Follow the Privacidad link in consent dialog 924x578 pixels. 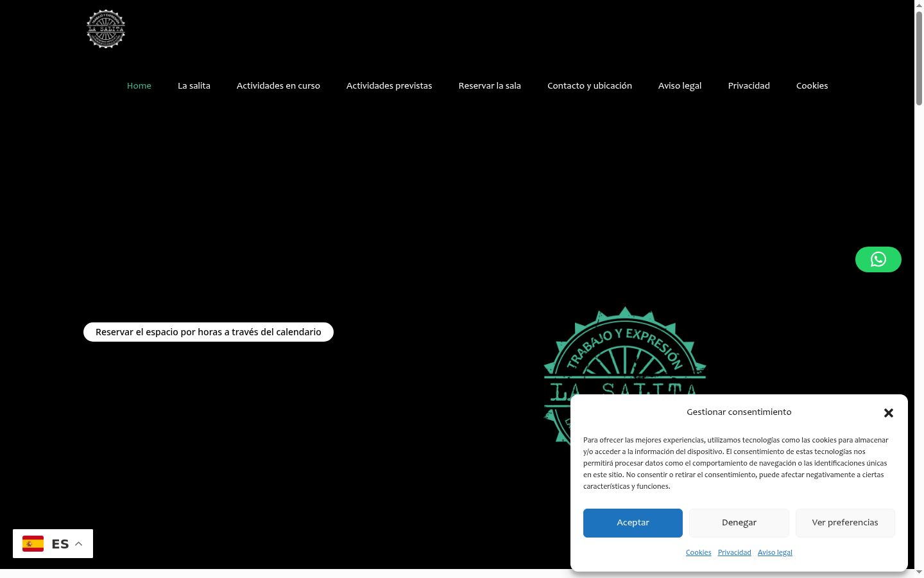[734, 552]
